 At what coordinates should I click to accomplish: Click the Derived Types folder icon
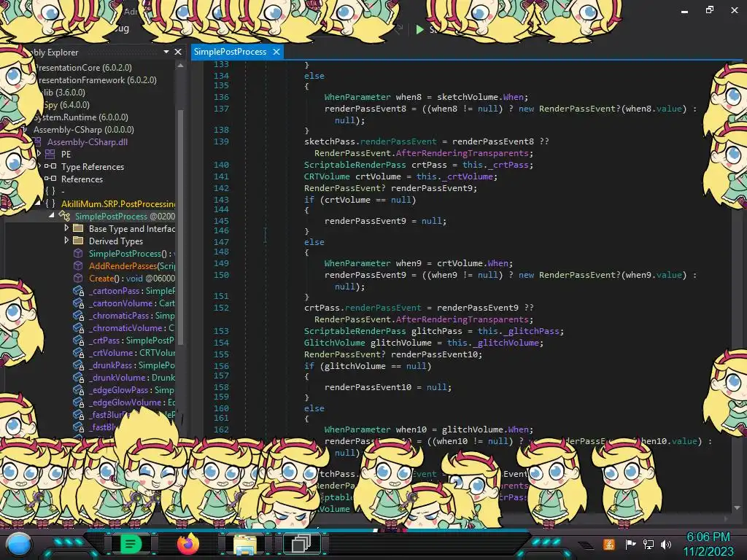coord(78,241)
